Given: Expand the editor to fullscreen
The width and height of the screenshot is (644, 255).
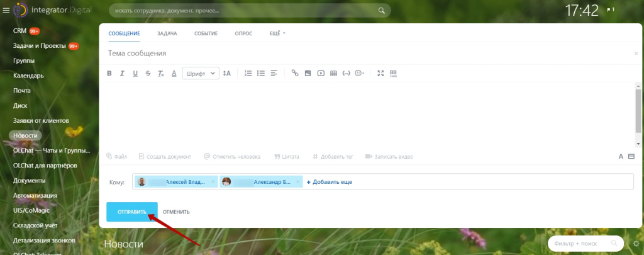Looking at the screenshot, I should pos(380,74).
